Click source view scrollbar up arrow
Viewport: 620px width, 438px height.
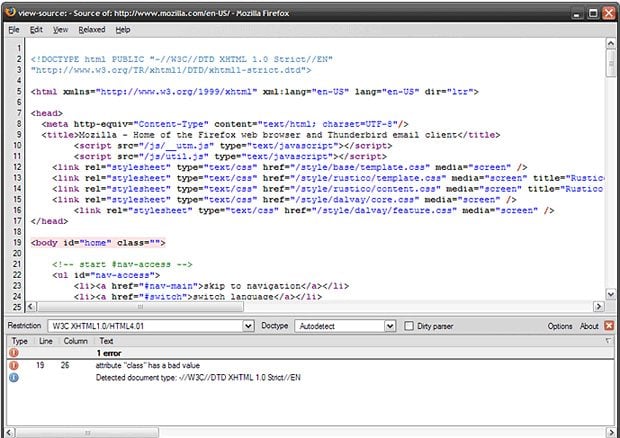click(x=611, y=44)
